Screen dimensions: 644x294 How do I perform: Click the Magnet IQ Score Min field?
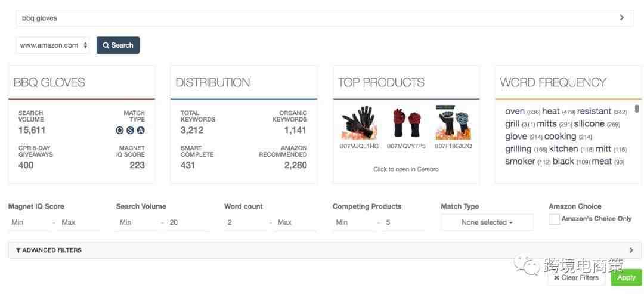29,222
